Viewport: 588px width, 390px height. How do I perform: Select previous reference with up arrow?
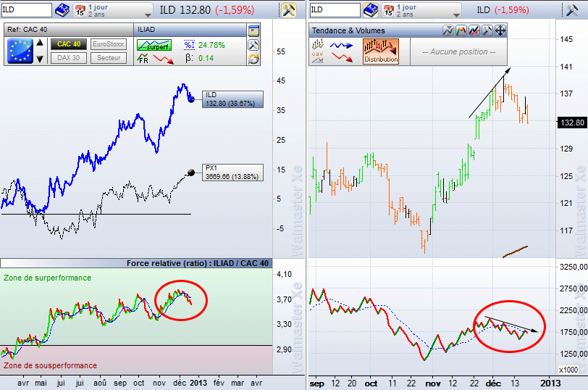pyautogui.click(x=40, y=43)
